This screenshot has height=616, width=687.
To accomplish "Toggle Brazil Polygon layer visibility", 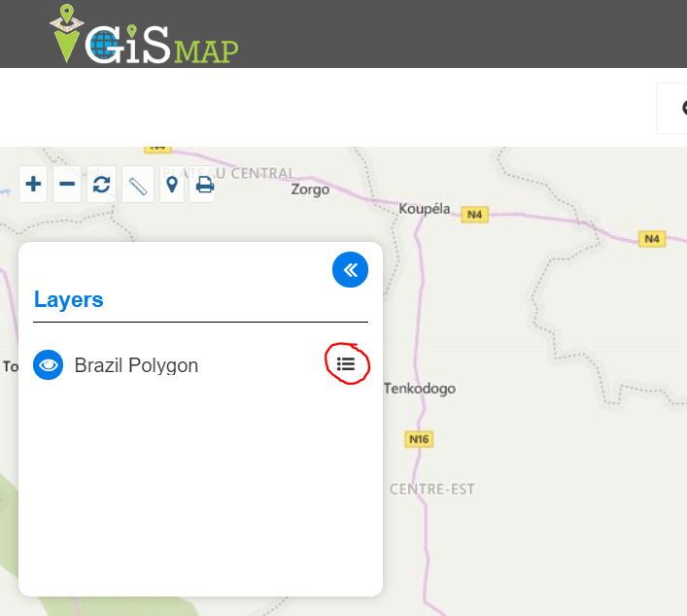I will (x=49, y=365).
